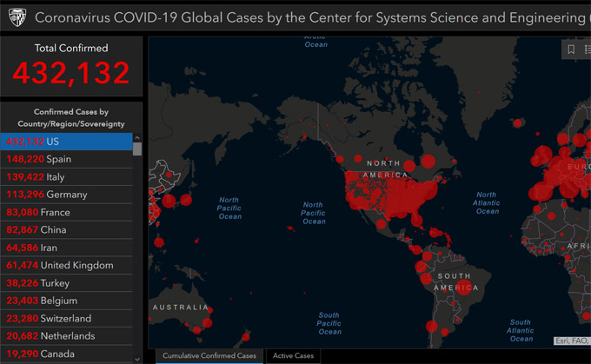Click the AUSTRALIA map label

click(181, 308)
